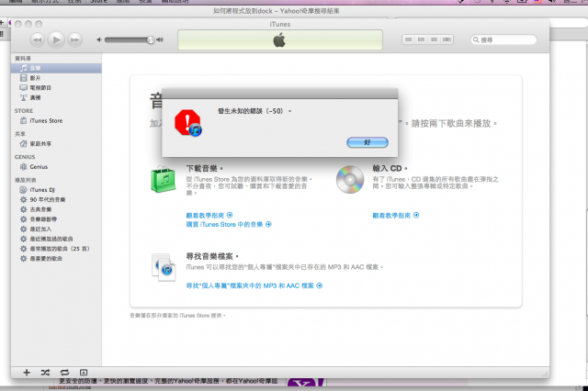
Task: Open the 最近加入 smart playlist
Action: pyautogui.click(x=56, y=229)
